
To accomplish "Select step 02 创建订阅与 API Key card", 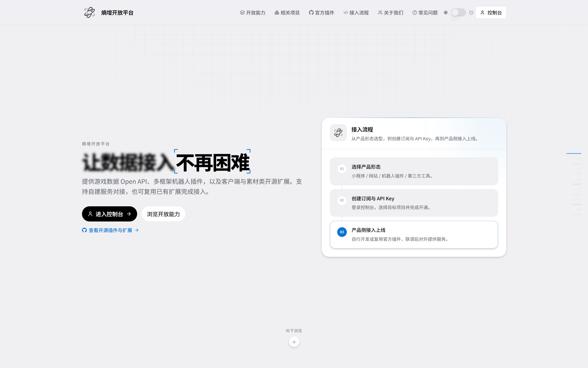I will tap(414, 203).
